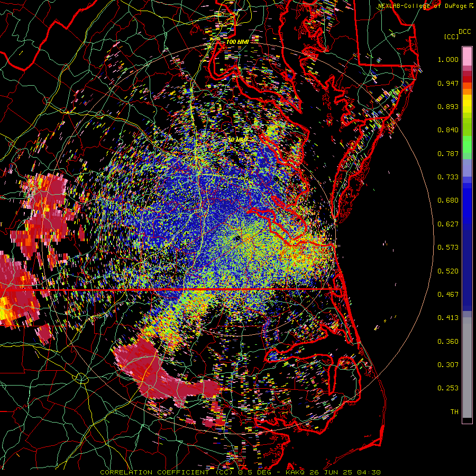
Task: Click the 0.413 legend value
Action: coord(448,318)
